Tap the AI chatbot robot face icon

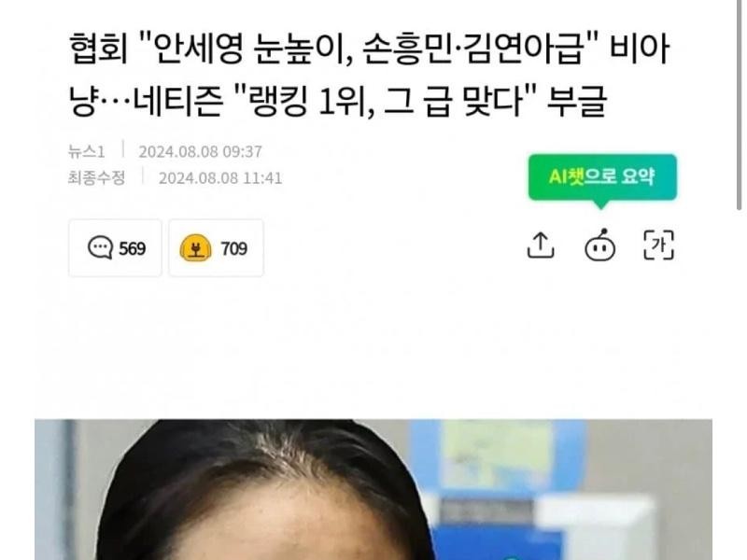pyautogui.click(x=599, y=245)
